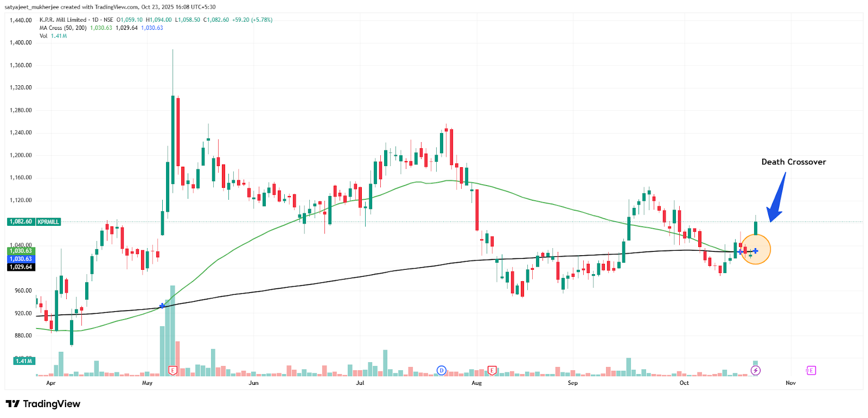This screenshot has height=418, width=868.
Task: Open the K.P.R. Mill Limited symbol title
Action: click(x=63, y=20)
